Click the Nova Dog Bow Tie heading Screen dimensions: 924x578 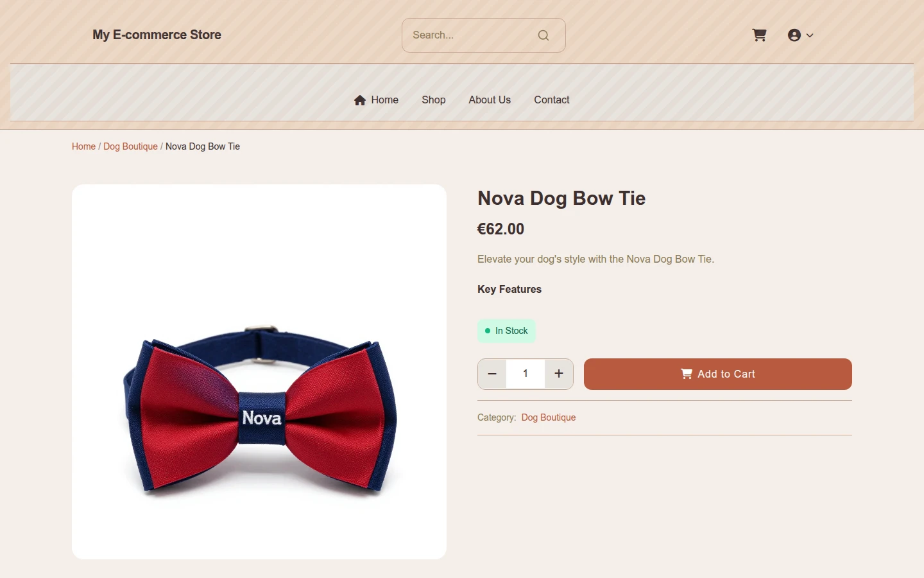[561, 198]
